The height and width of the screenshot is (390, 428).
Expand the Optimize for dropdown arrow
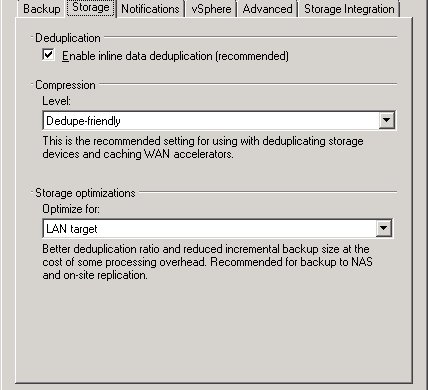(x=384, y=228)
